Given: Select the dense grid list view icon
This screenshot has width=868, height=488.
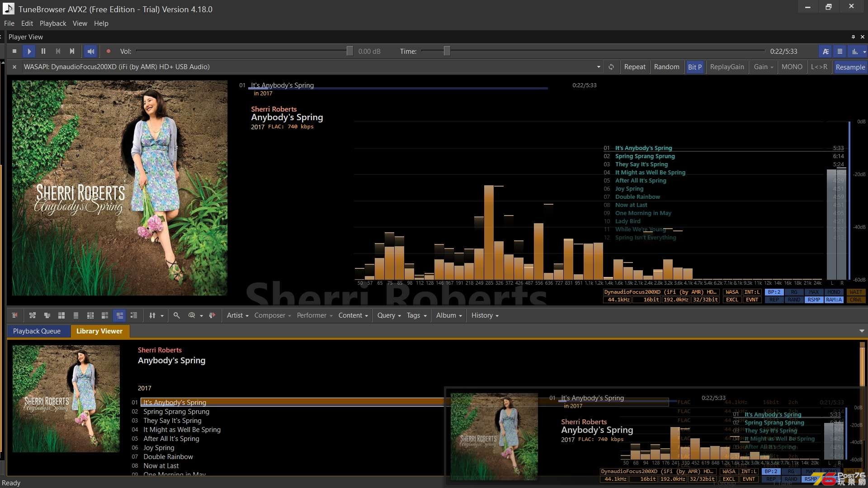Looking at the screenshot, I should point(90,315).
